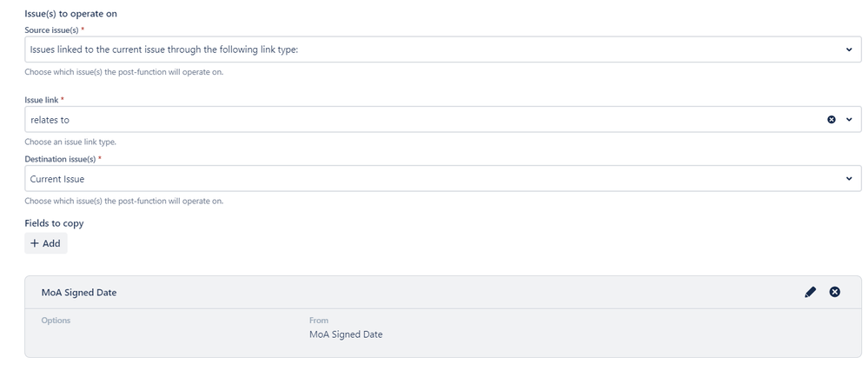Click "Choose an issue link type." help text
This screenshot has height=377, width=868.
(x=70, y=142)
